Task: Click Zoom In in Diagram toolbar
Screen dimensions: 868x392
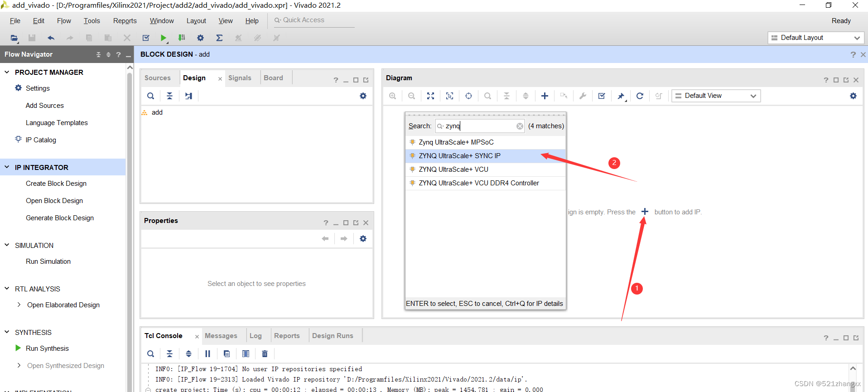Action: [393, 96]
